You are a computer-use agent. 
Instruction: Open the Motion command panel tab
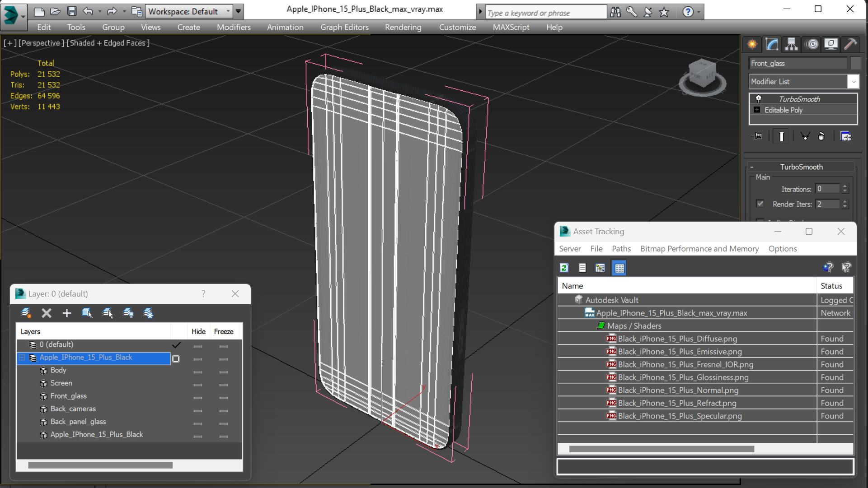click(x=812, y=44)
